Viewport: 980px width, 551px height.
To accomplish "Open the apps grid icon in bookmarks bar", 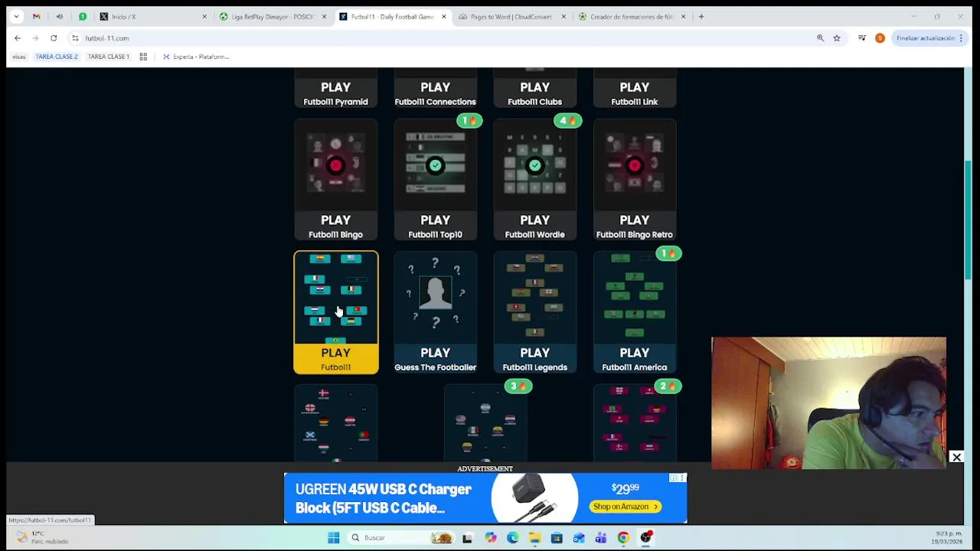I will (x=143, y=57).
